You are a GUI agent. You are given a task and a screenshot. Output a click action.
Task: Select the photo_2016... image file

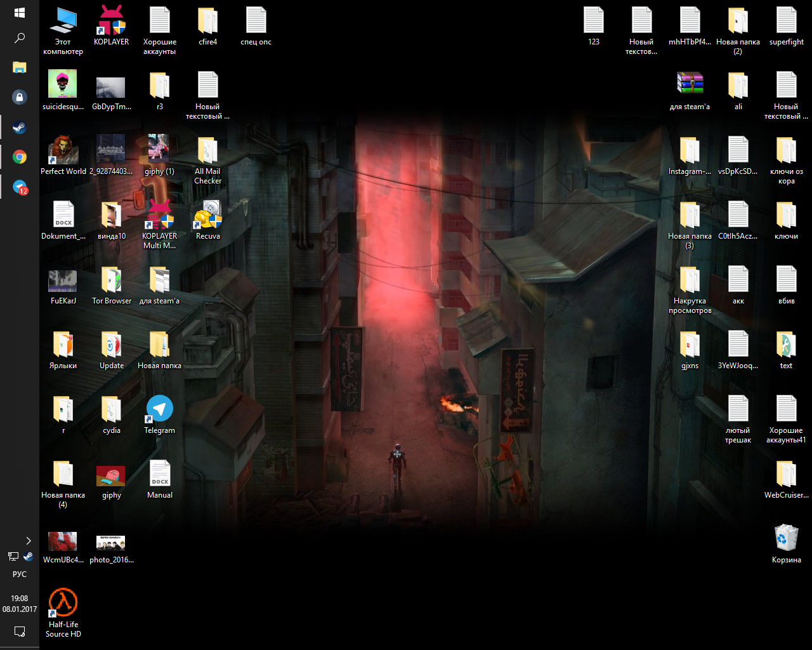click(111, 549)
